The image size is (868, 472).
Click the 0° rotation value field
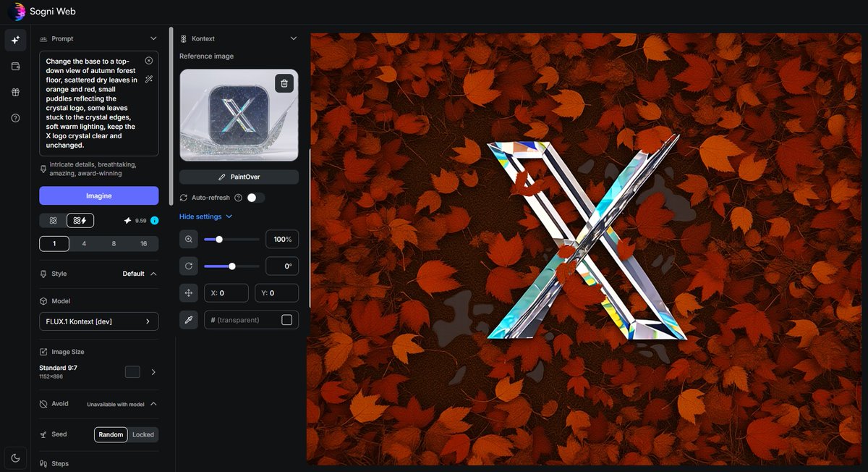[x=282, y=266]
